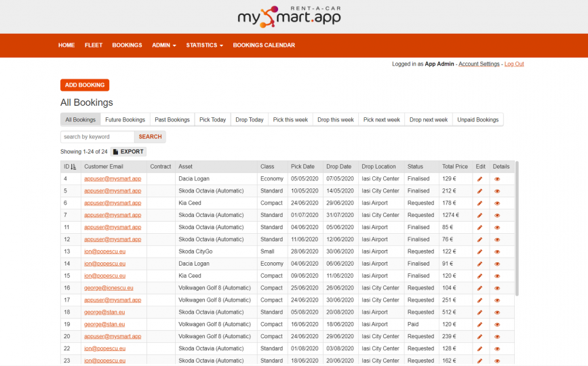Image resolution: width=588 pixels, height=366 pixels.
Task: Filter by Drop this week
Action: click(x=336, y=120)
